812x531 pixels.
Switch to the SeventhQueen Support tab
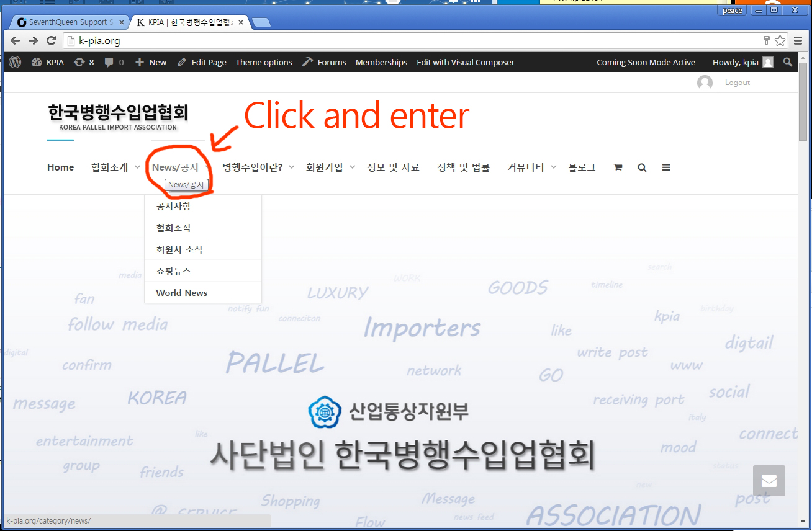[x=67, y=22]
